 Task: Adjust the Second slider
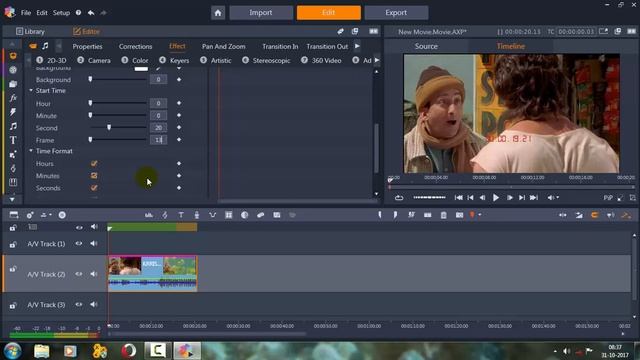point(109,127)
